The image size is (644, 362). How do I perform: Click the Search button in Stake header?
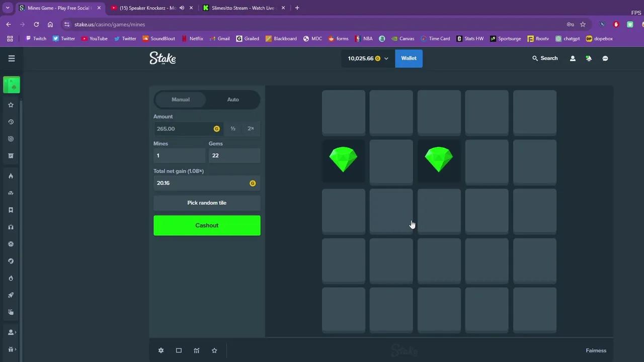[545, 58]
